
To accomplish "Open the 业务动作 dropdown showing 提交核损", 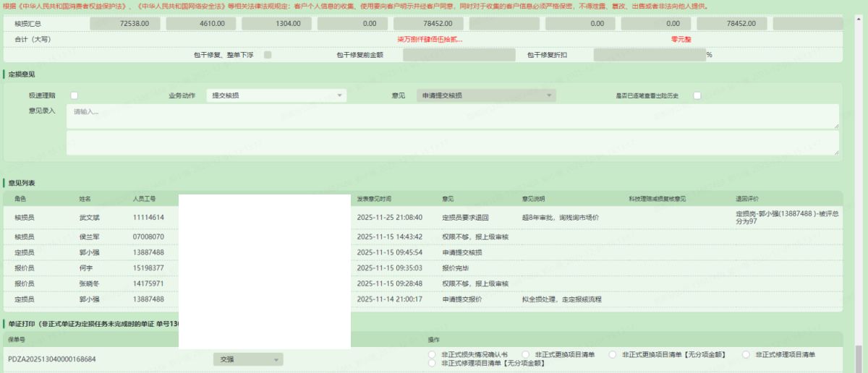I will click(x=276, y=95).
